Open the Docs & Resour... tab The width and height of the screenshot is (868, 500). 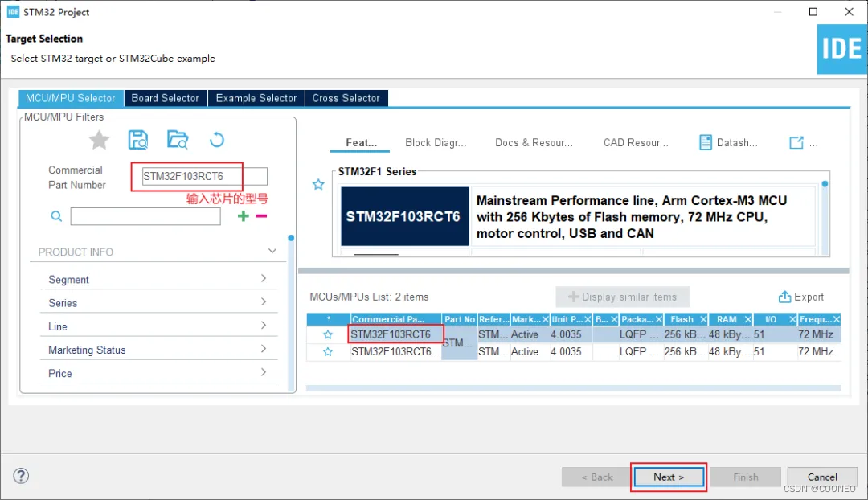click(x=534, y=143)
